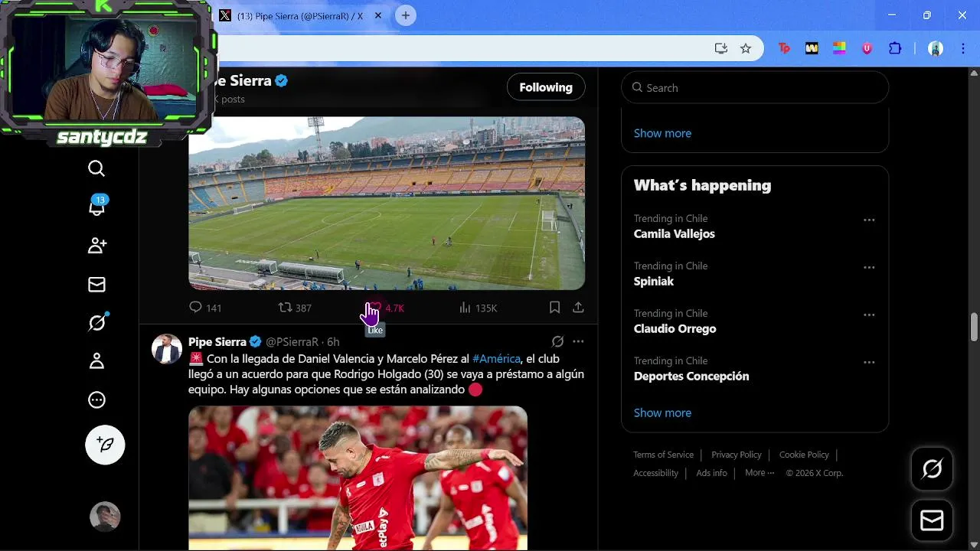
Task: Open the Explore search icon in sidebar
Action: tap(96, 168)
